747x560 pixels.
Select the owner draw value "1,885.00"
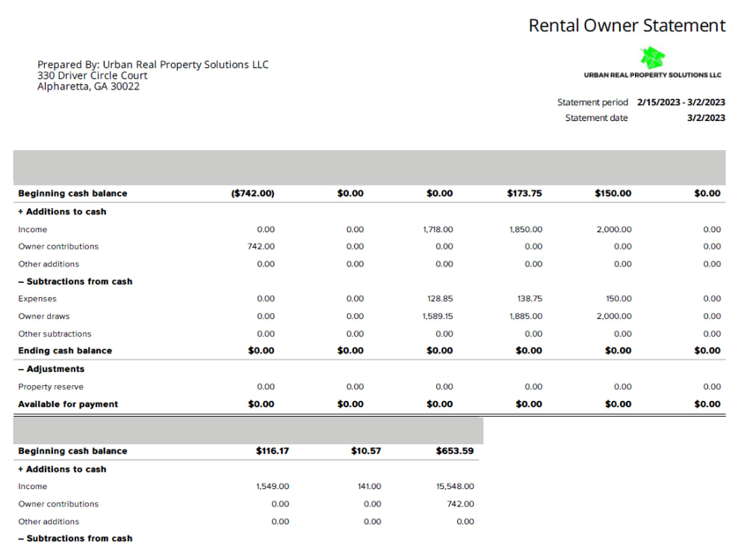pos(526,317)
